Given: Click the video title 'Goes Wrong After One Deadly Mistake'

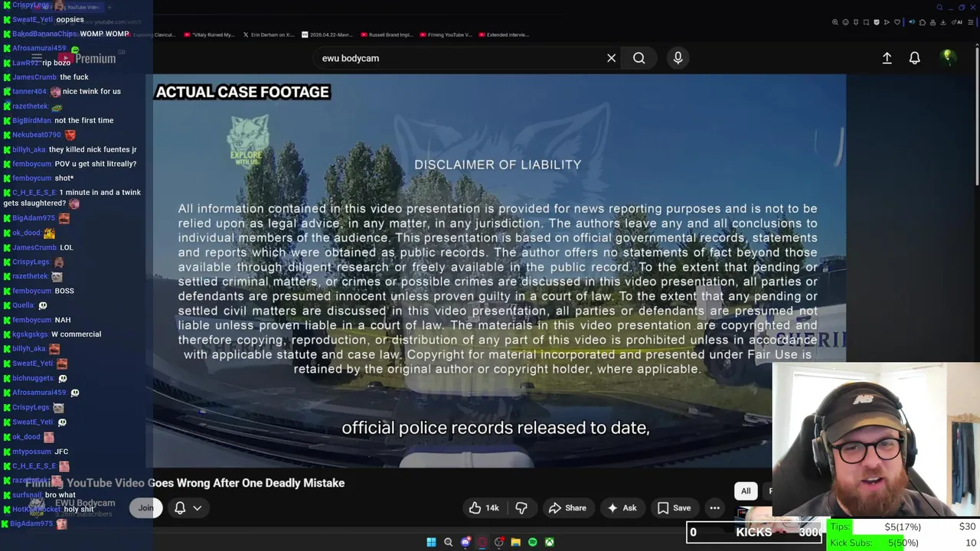Looking at the screenshot, I should (x=246, y=483).
